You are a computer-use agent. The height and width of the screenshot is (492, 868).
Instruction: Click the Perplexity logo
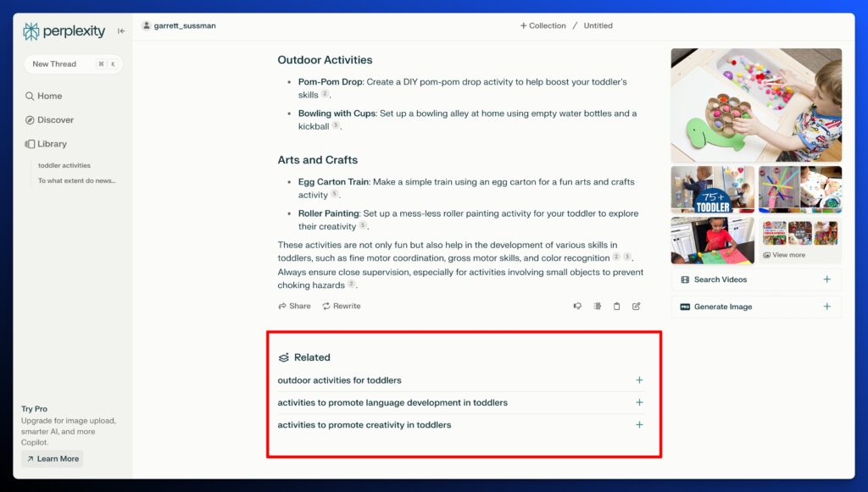pos(64,31)
